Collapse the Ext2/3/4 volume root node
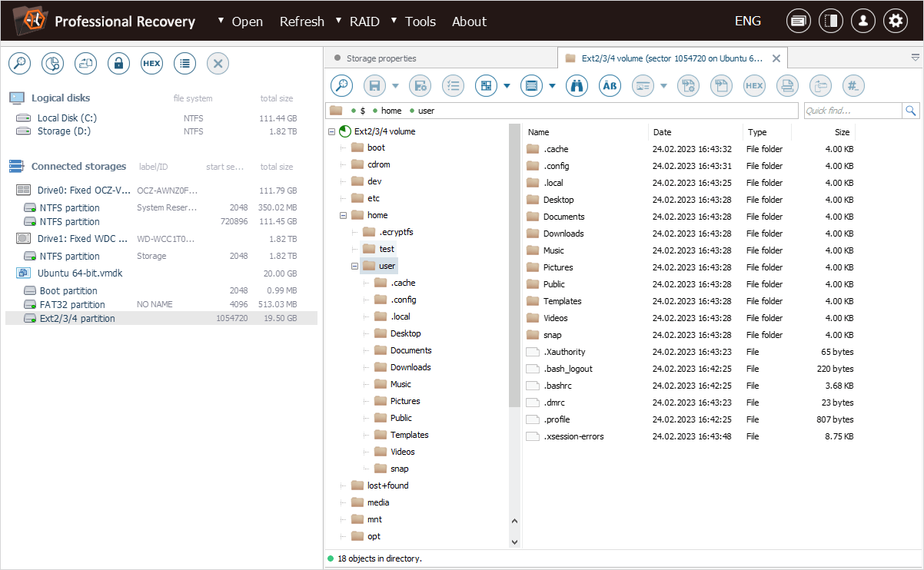Image resolution: width=924 pixels, height=570 pixels. click(x=331, y=131)
